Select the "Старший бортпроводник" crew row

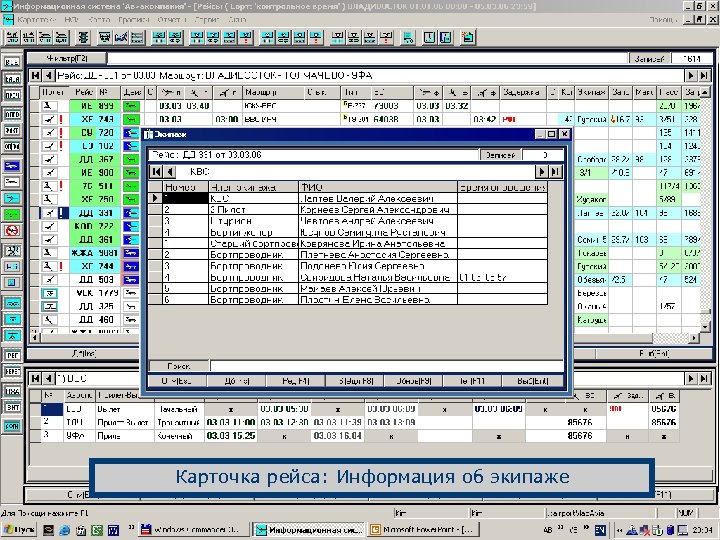(x=348, y=243)
